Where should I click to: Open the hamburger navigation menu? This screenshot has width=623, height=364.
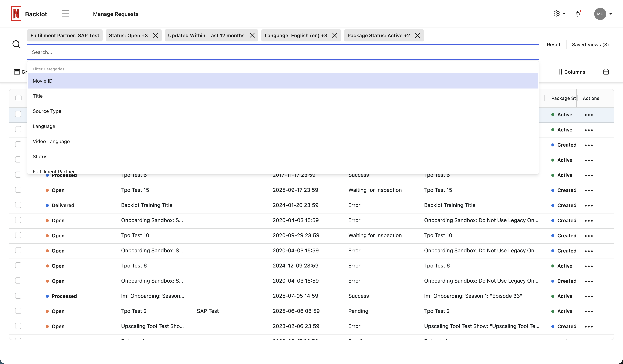click(65, 14)
